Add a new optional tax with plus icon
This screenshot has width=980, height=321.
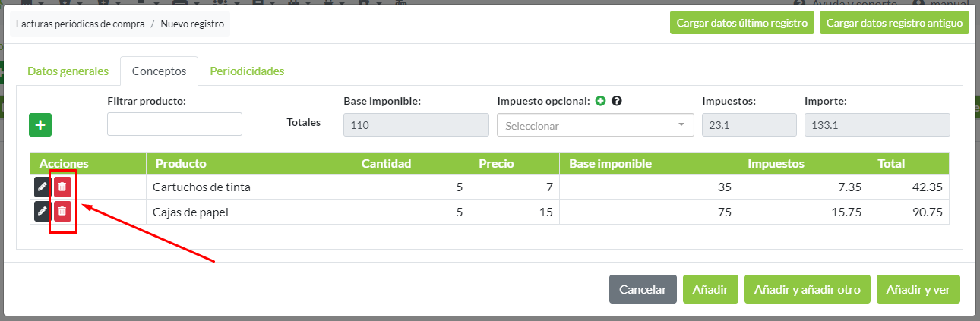600,101
